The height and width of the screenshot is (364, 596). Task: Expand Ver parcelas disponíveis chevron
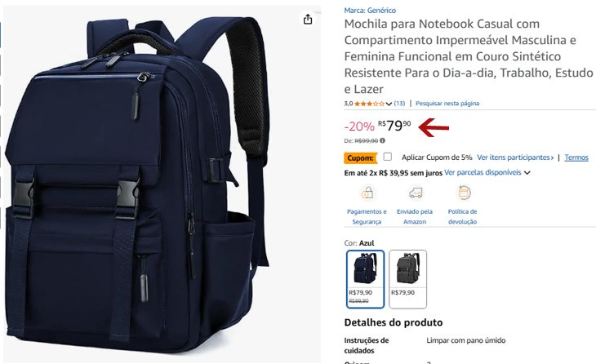click(x=527, y=172)
